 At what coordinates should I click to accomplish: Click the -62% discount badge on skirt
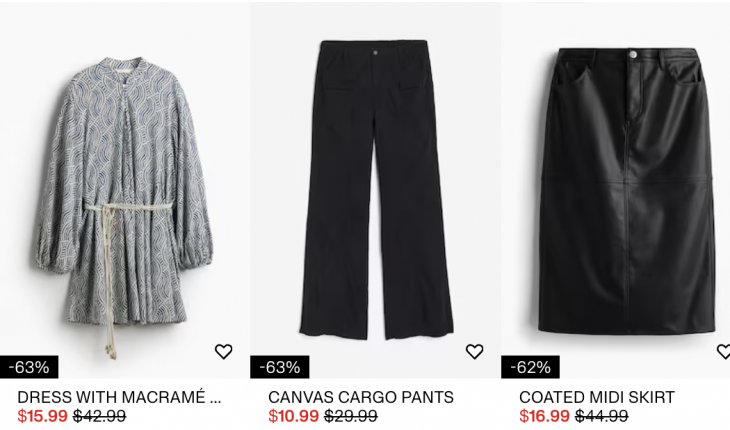point(531,367)
